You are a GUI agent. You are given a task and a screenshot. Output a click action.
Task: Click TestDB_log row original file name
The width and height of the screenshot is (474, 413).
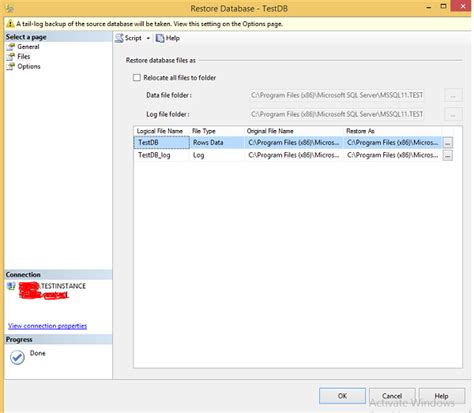coord(294,155)
